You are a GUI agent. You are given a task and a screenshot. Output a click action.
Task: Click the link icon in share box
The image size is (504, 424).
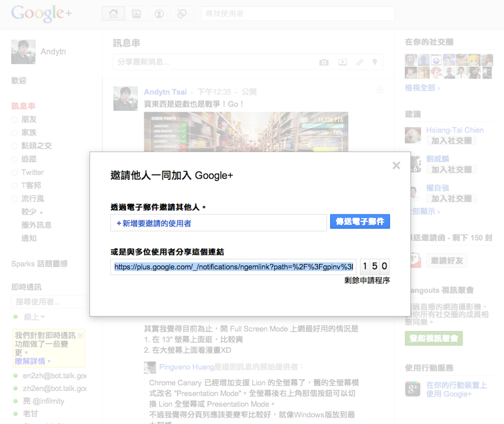[x=360, y=62]
